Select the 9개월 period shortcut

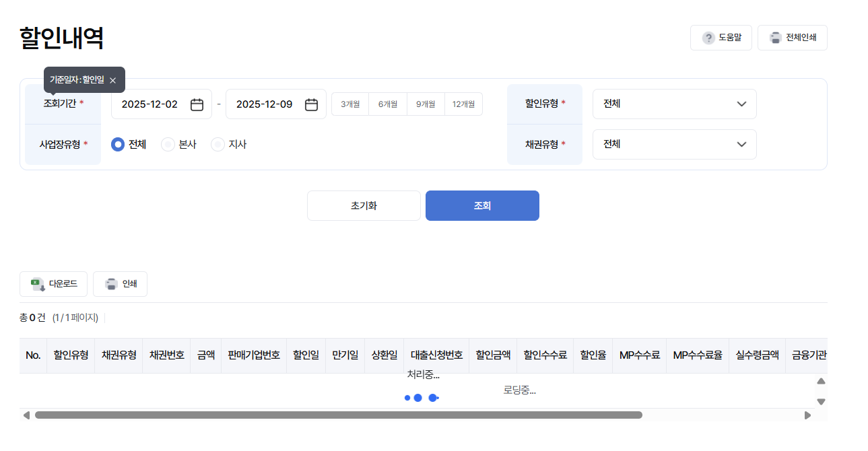pos(426,104)
